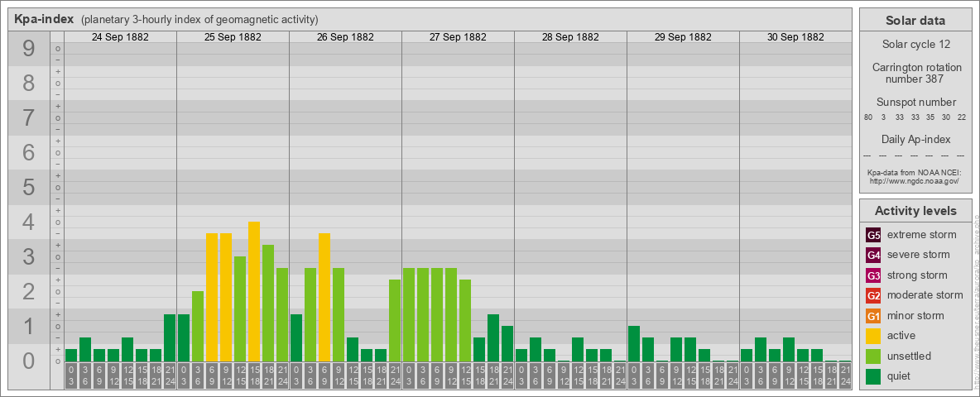Image resolution: width=980 pixels, height=397 pixels.
Task: Select the 27 Sep 1882 date header
Action: [458, 37]
